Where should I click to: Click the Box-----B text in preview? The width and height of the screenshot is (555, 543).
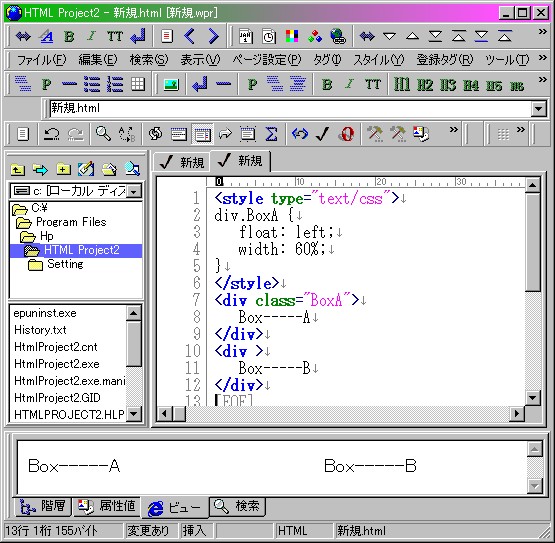pos(370,466)
